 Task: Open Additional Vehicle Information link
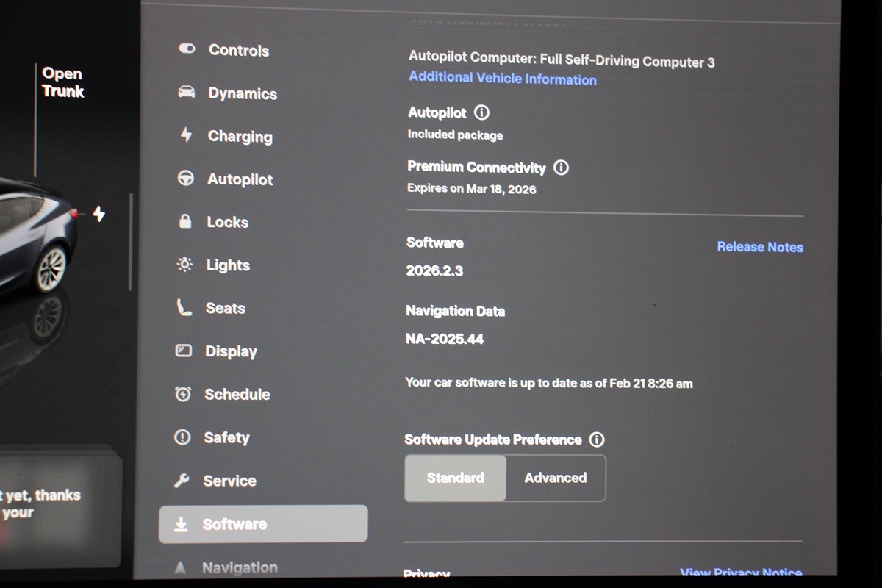click(x=503, y=79)
